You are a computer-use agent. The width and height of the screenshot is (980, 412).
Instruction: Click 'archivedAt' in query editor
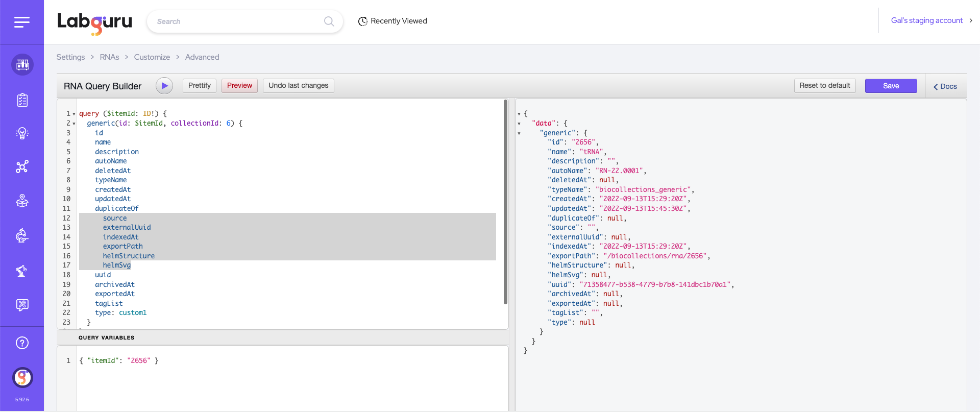pos(115,285)
